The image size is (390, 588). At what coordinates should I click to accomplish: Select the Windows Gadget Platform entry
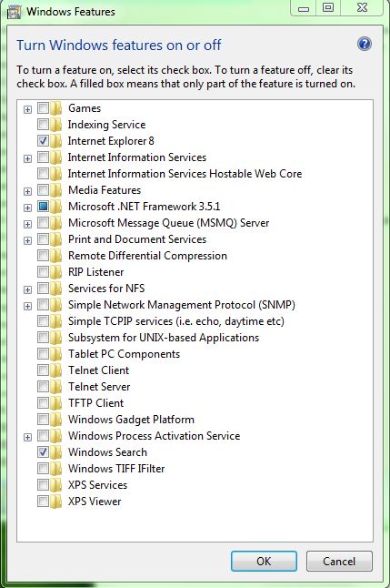pos(131,420)
